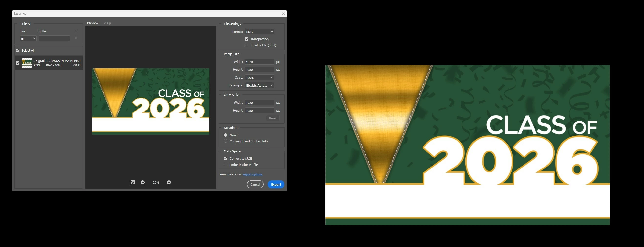Enable Embed Color Profile

(x=226, y=164)
